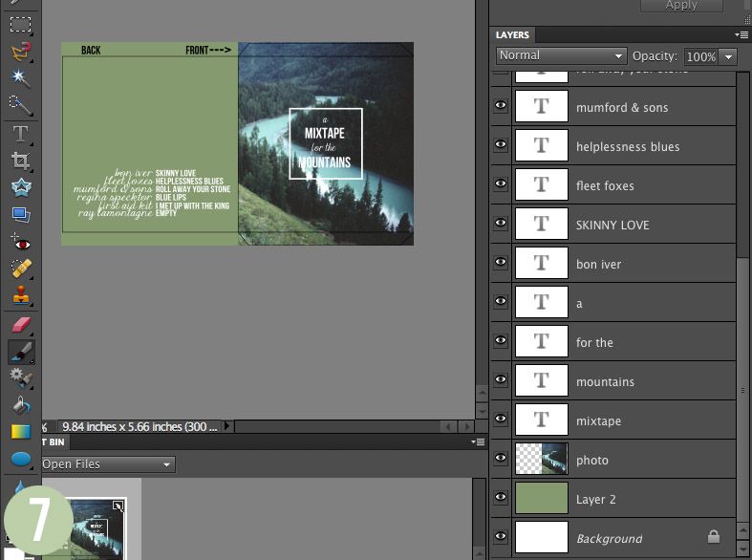This screenshot has width=752, height=560.
Task: Hide the mountains text layer
Action: [501, 379]
